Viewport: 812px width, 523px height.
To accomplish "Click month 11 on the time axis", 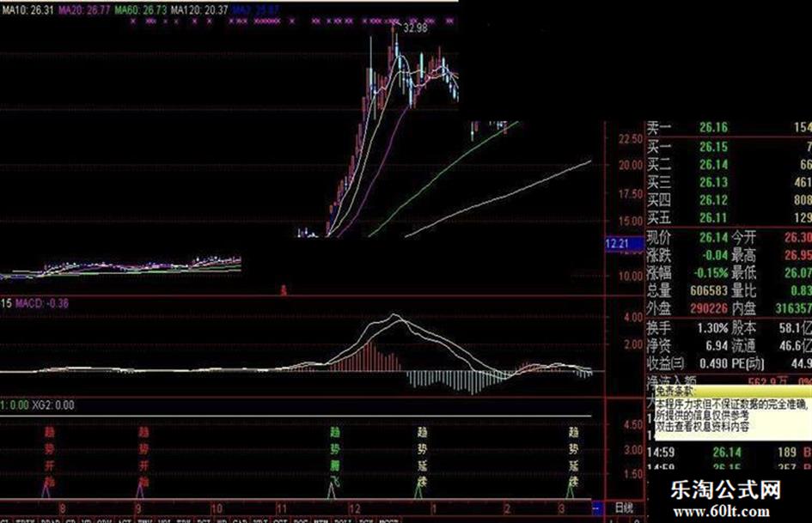I will (x=282, y=508).
